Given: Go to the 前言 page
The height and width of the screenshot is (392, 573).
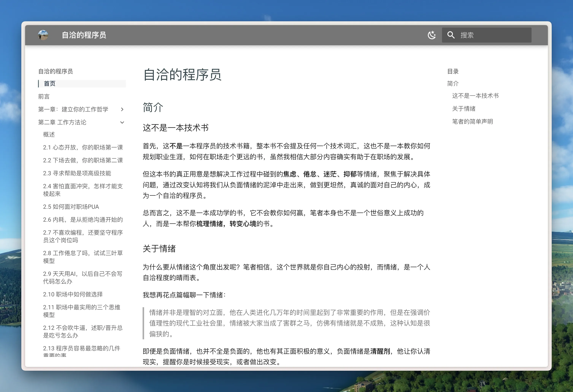Looking at the screenshot, I should point(44,97).
